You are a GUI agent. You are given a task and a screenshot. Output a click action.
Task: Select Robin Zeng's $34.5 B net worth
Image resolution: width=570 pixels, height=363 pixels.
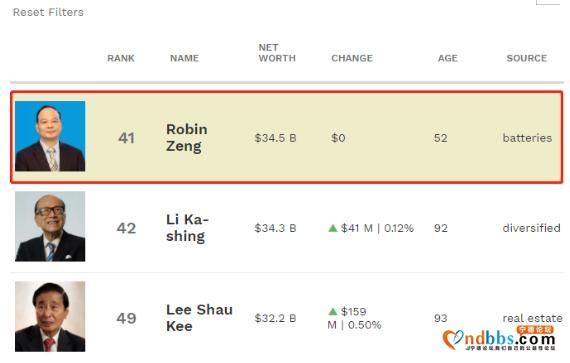pos(275,138)
